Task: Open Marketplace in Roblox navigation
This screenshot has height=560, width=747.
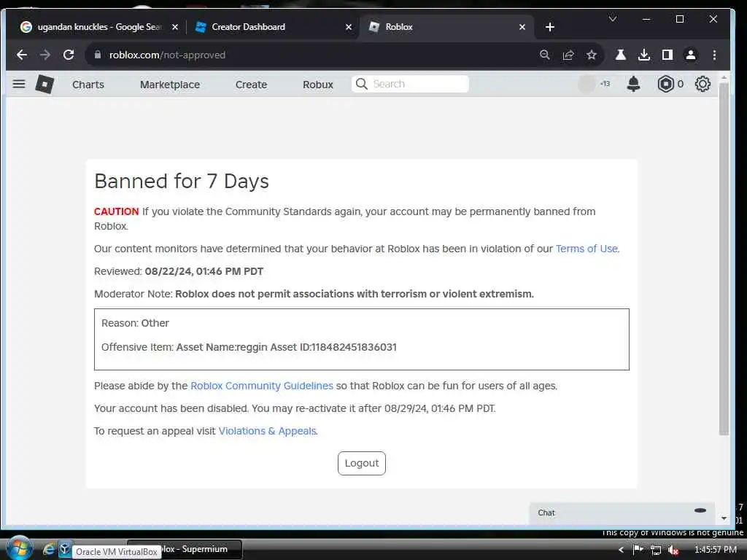Action: [170, 85]
